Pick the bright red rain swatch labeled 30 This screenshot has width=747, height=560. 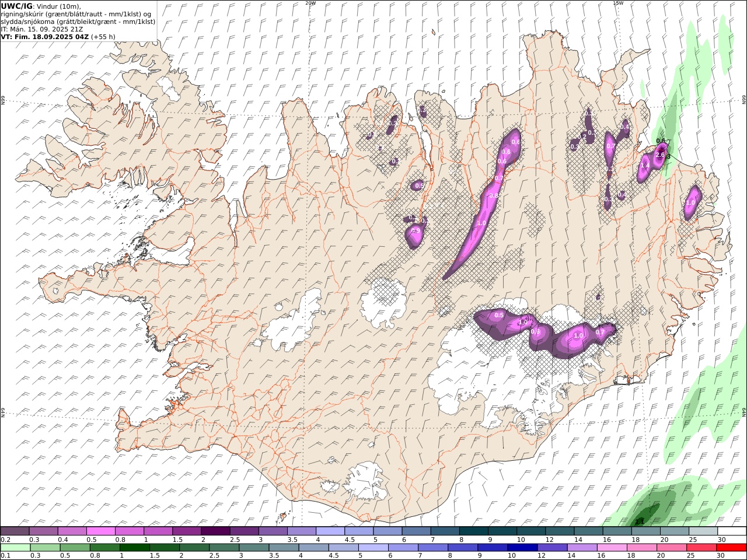(731, 548)
